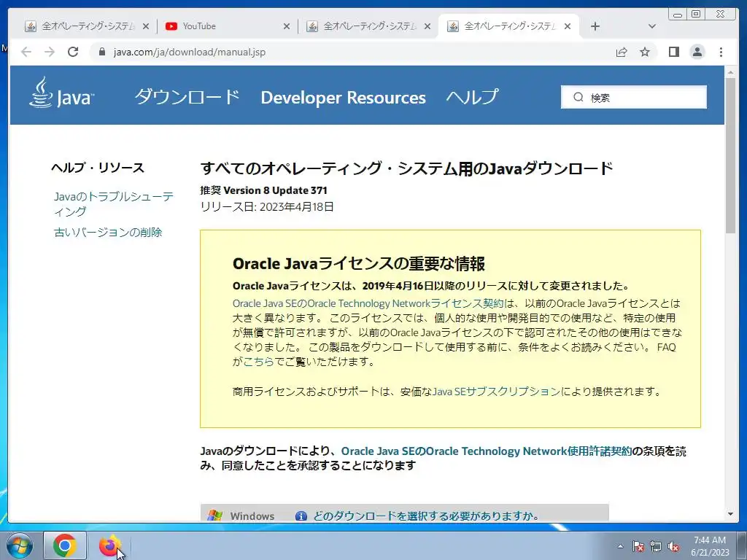The image size is (747, 560).
Task: Expand the tab search dropdown
Action: [652, 27]
